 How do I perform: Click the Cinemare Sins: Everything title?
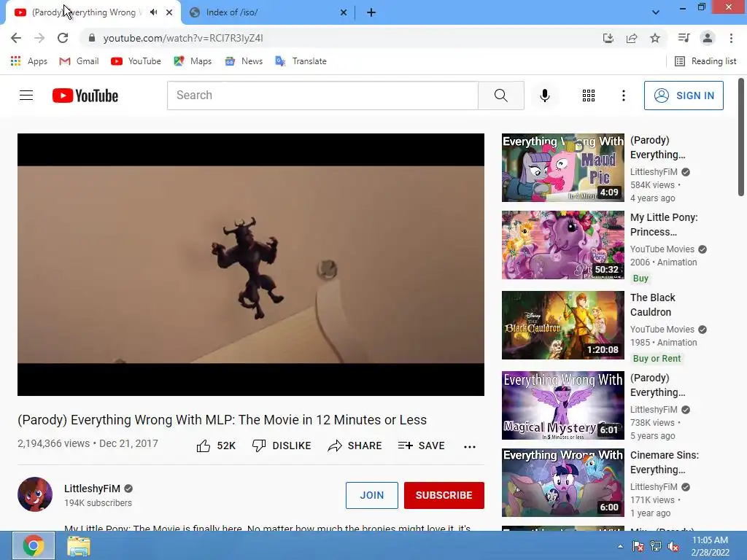click(664, 462)
